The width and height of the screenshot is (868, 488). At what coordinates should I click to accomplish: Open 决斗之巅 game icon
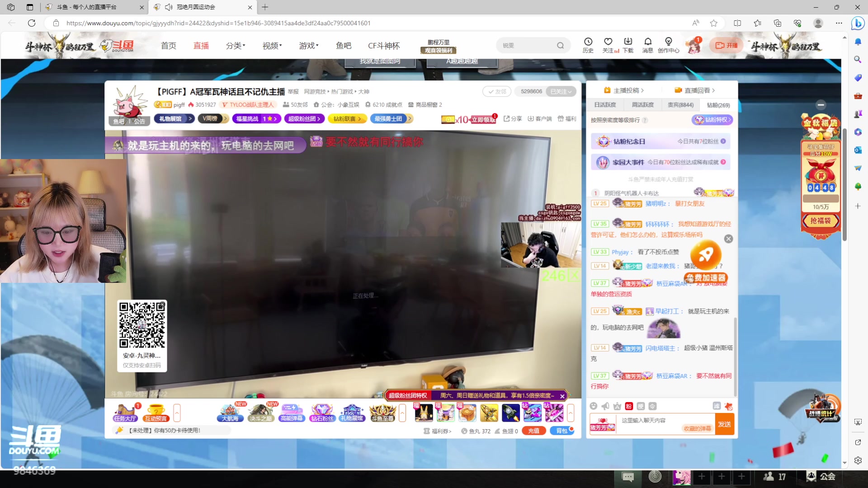coord(261,413)
